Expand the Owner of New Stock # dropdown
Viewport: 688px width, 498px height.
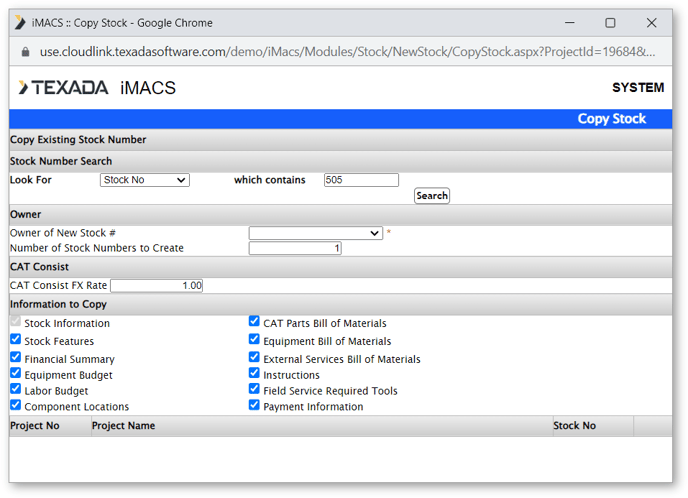[x=315, y=233]
